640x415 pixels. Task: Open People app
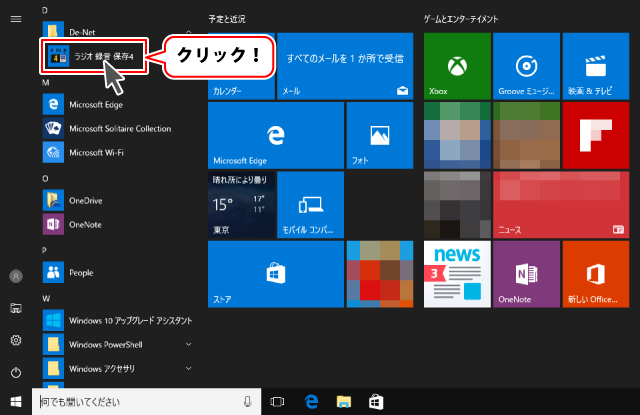pos(118,273)
